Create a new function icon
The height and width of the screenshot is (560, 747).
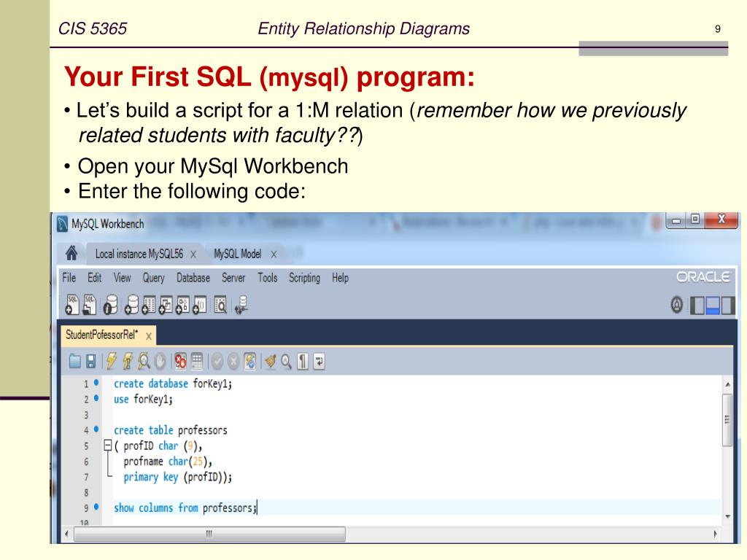(200, 305)
